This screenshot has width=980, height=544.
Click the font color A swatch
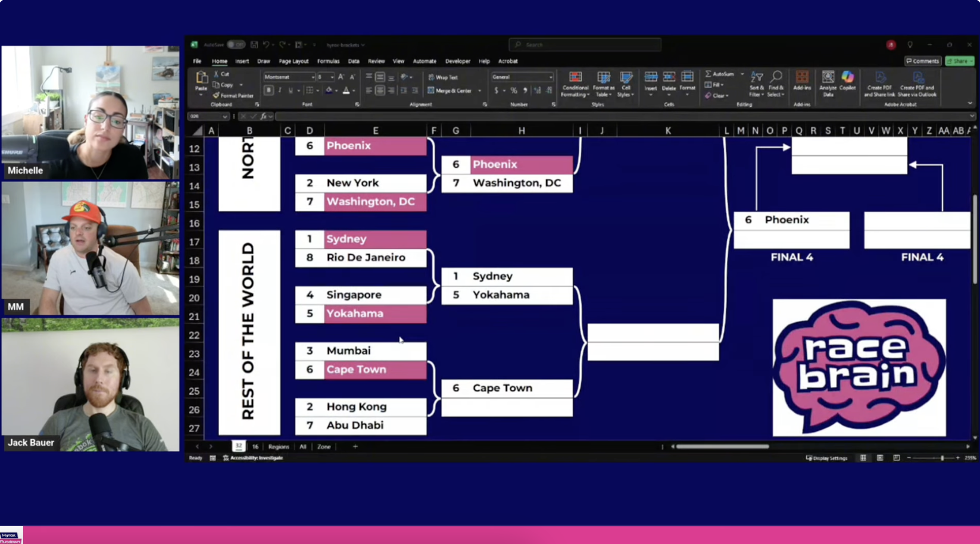point(346,90)
